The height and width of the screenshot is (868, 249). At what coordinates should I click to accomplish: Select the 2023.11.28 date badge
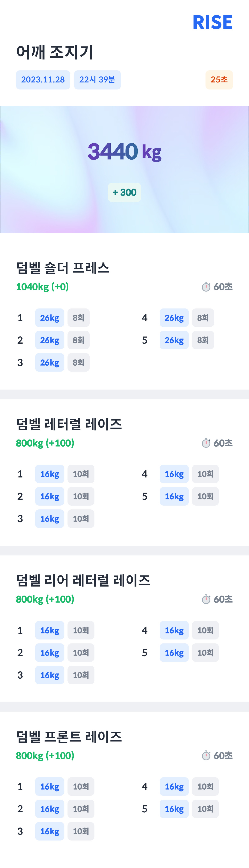pos(43,80)
